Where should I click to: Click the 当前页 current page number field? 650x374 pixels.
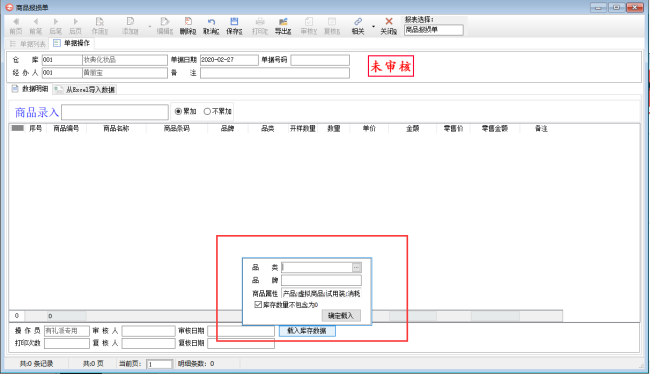click(159, 364)
